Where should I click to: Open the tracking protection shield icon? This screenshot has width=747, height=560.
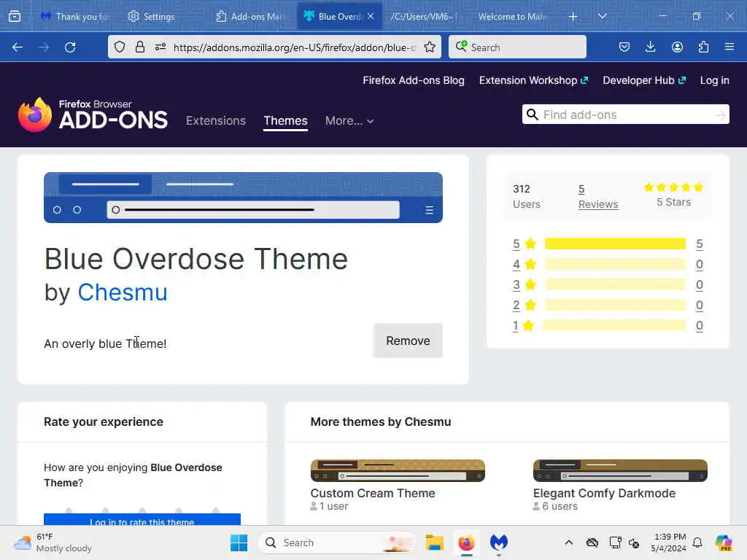click(x=120, y=47)
